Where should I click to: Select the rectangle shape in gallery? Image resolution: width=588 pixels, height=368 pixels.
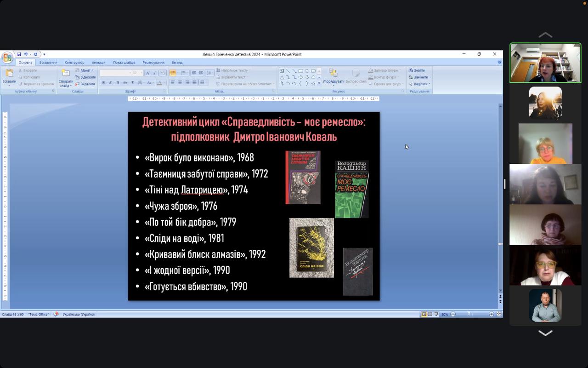[300, 71]
